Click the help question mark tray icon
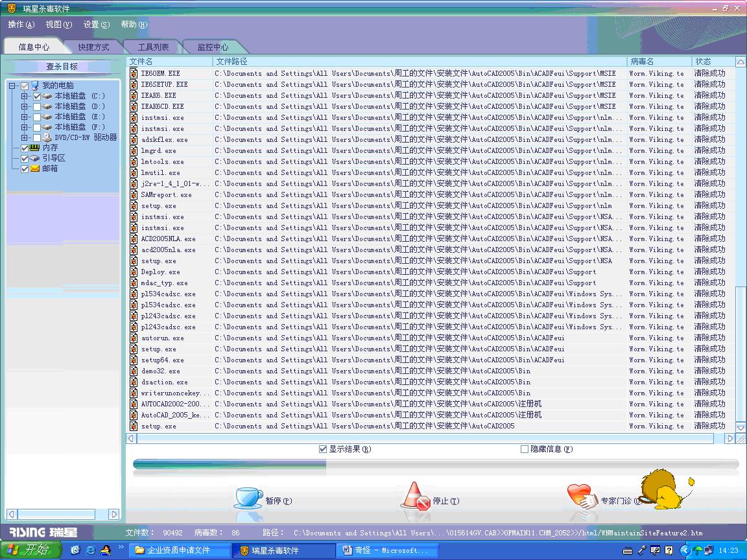 click(669, 550)
